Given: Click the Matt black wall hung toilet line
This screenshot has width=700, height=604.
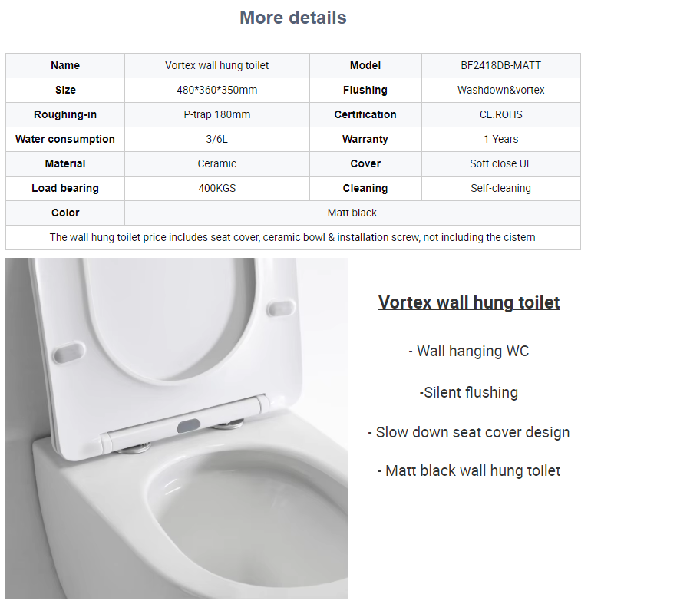Looking at the screenshot, I should pyautogui.click(x=469, y=470).
